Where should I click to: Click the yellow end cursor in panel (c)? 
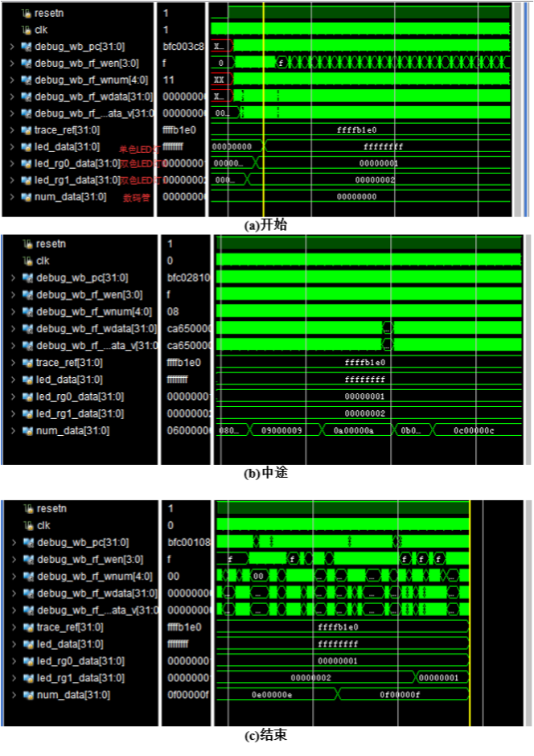coord(470,611)
